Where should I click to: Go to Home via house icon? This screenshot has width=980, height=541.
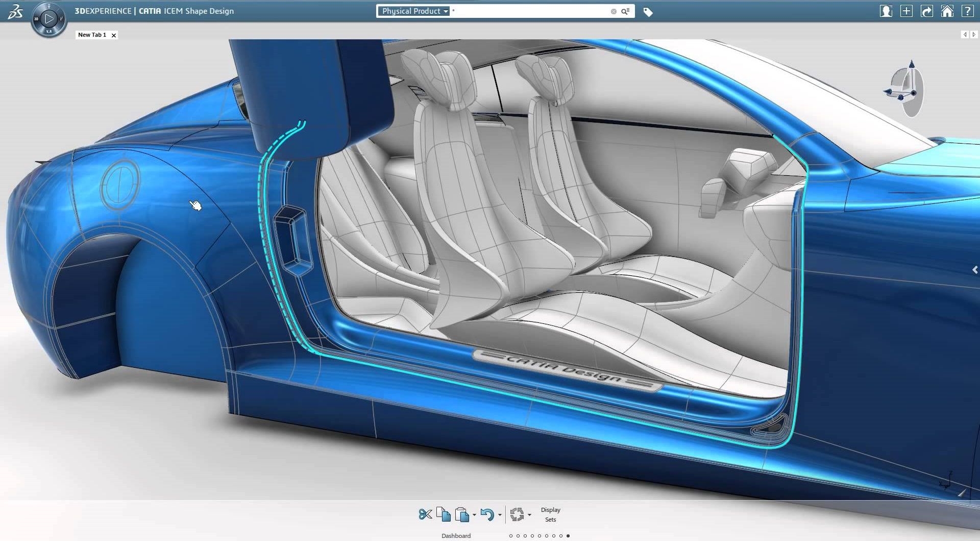pyautogui.click(x=947, y=11)
